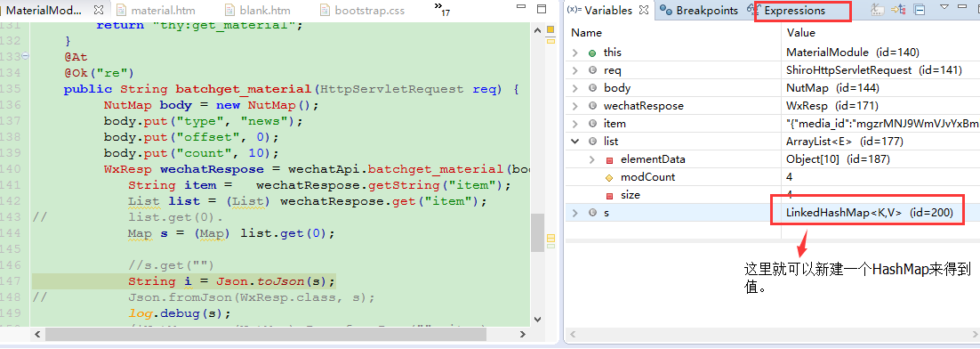The image size is (980, 349).
Task: Open the hidden editors list showing 17
Action: point(443,9)
